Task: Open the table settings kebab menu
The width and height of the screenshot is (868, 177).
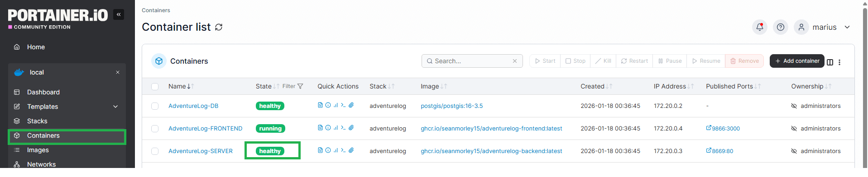Action: pyautogui.click(x=839, y=62)
